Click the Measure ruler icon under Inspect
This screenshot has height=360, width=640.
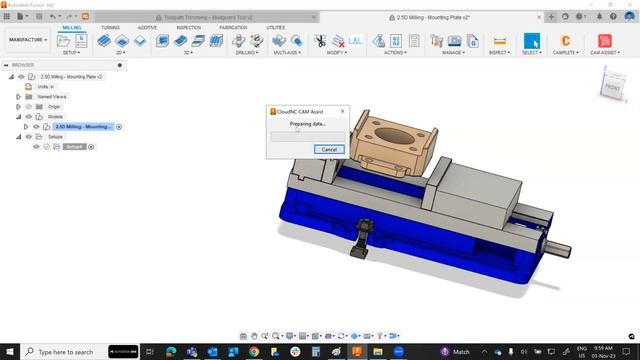click(500, 41)
